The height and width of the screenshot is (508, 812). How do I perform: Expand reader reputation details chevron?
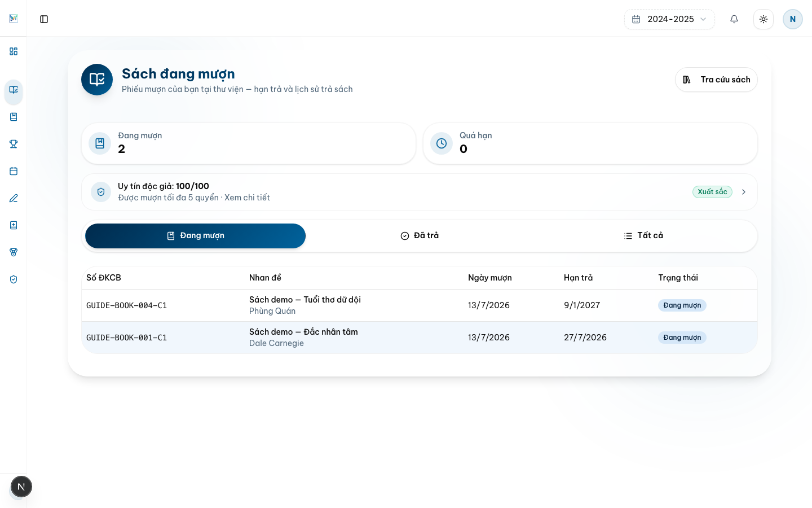[744, 192]
